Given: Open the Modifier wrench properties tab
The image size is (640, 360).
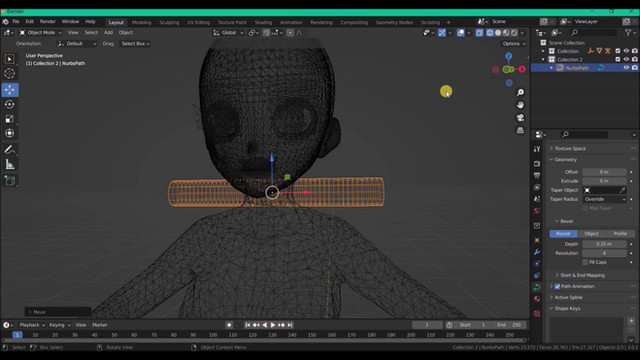Looking at the screenshot, I should click(537, 252).
